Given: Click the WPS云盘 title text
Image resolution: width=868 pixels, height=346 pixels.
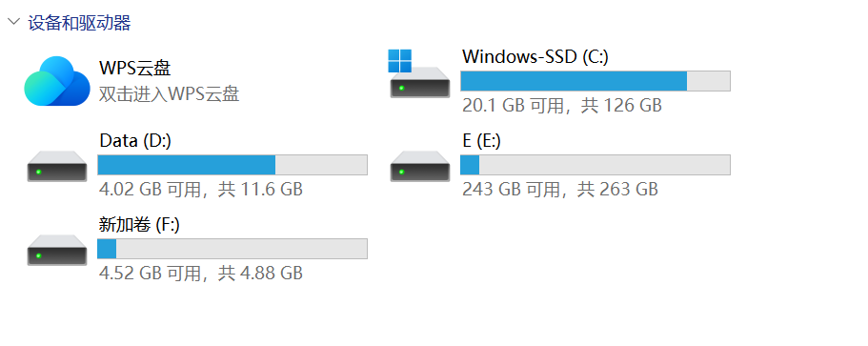Looking at the screenshot, I should tap(134, 68).
